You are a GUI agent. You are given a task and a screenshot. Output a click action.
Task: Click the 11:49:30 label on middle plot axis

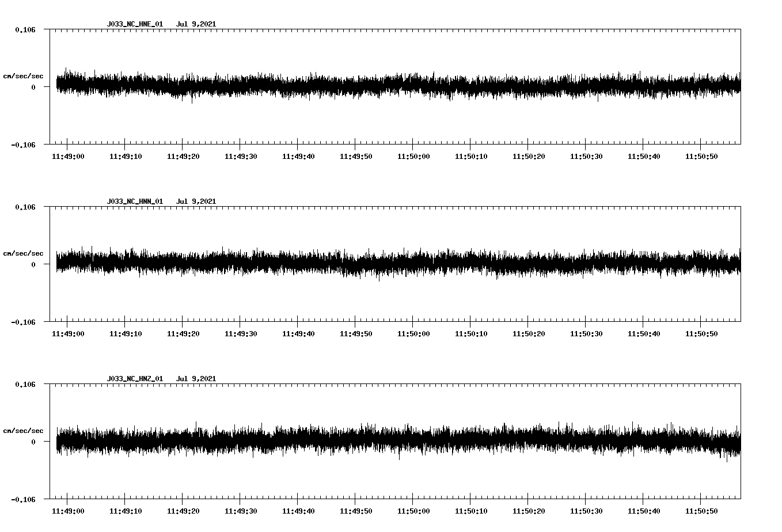pos(240,333)
